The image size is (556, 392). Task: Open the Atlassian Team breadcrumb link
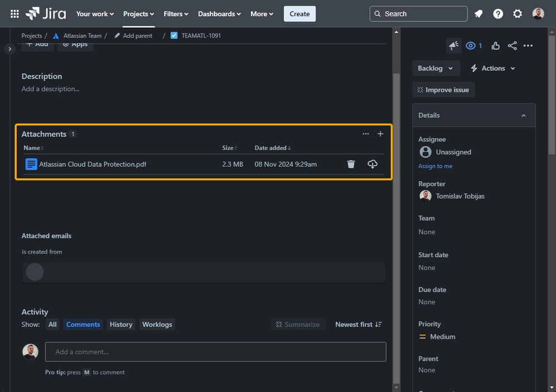click(x=82, y=36)
